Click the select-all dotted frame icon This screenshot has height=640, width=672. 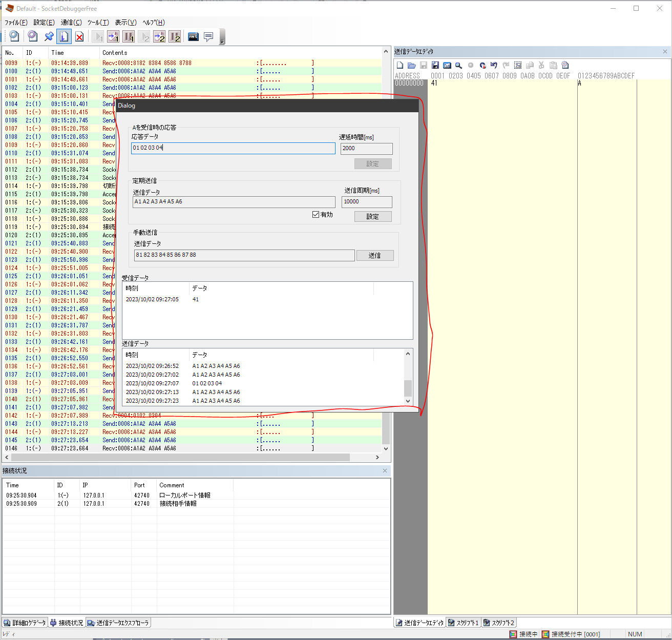[x=518, y=65]
